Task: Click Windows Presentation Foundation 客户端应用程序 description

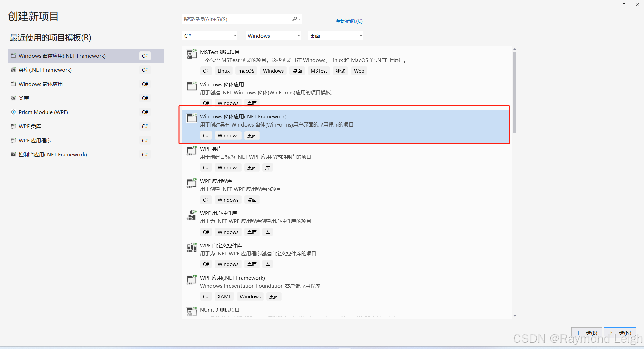Action: click(260, 286)
